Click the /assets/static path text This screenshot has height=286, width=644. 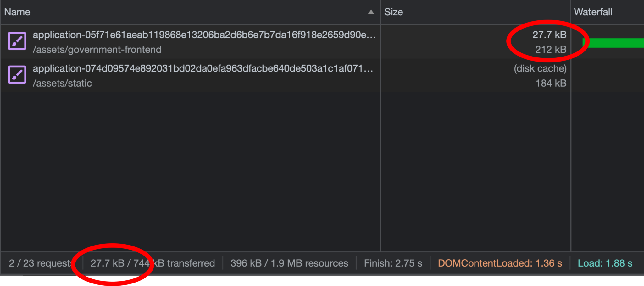click(x=62, y=83)
